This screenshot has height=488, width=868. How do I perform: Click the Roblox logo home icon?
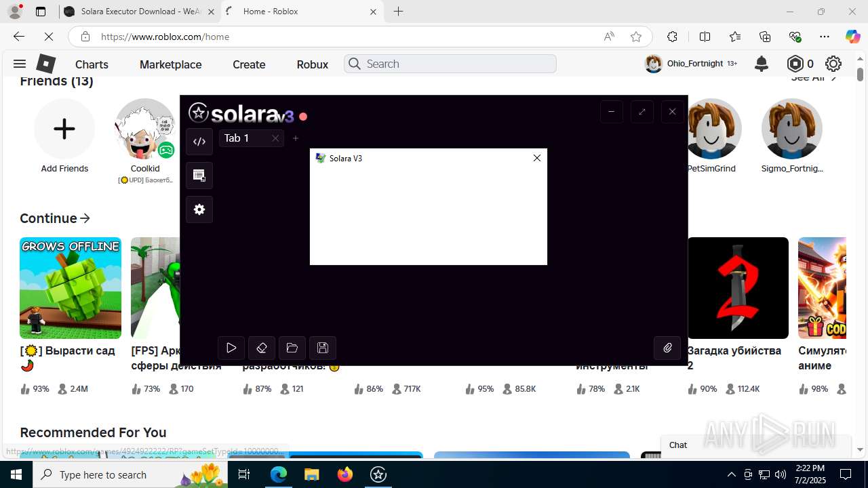(x=45, y=64)
